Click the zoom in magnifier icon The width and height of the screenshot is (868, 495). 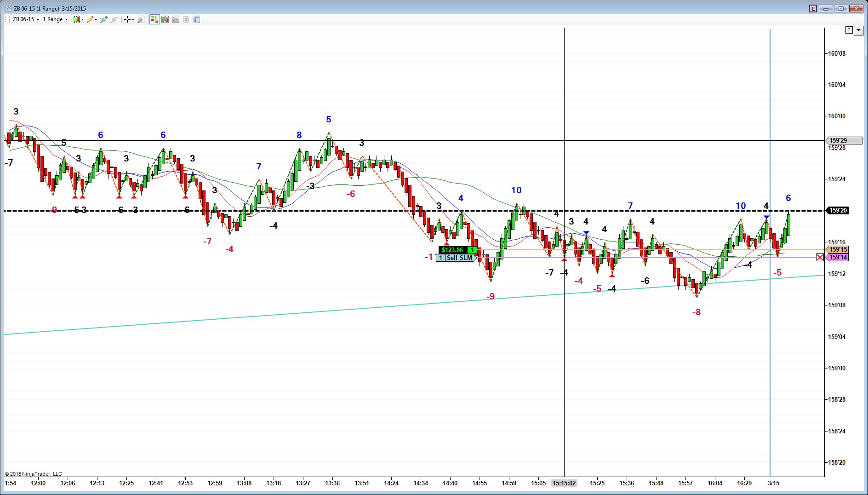tap(104, 19)
